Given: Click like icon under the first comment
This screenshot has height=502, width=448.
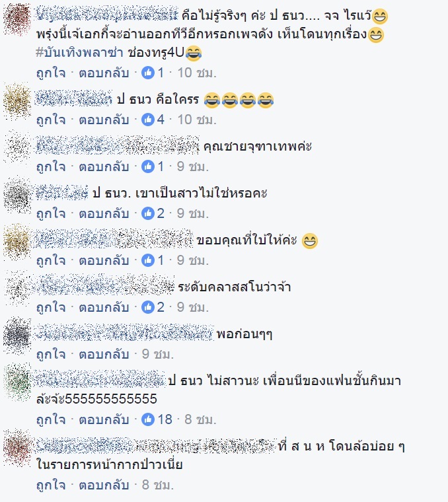Looking at the screenshot, I should coord(148,73).
